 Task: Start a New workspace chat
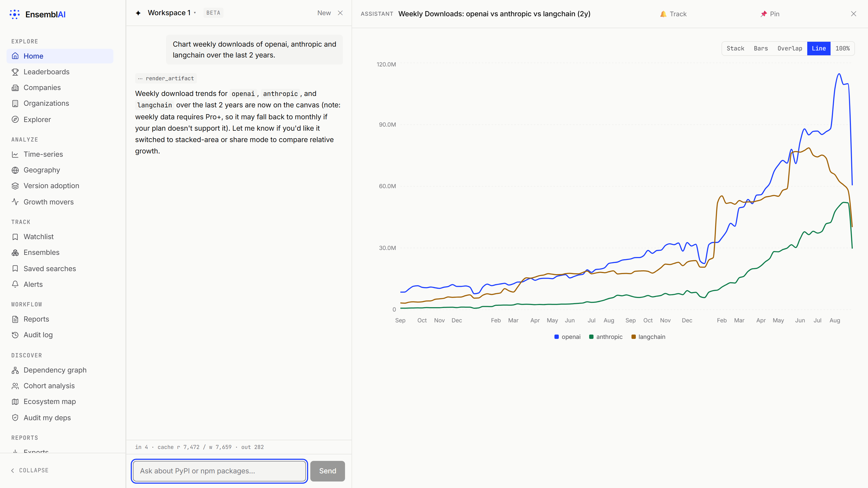[324, 13]
